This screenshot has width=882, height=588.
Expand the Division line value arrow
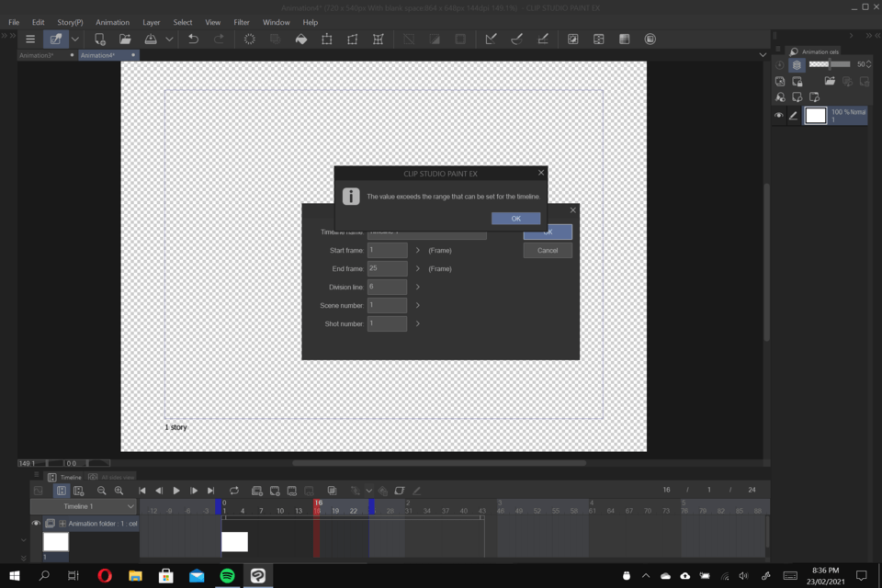click(x=417, y=287)
